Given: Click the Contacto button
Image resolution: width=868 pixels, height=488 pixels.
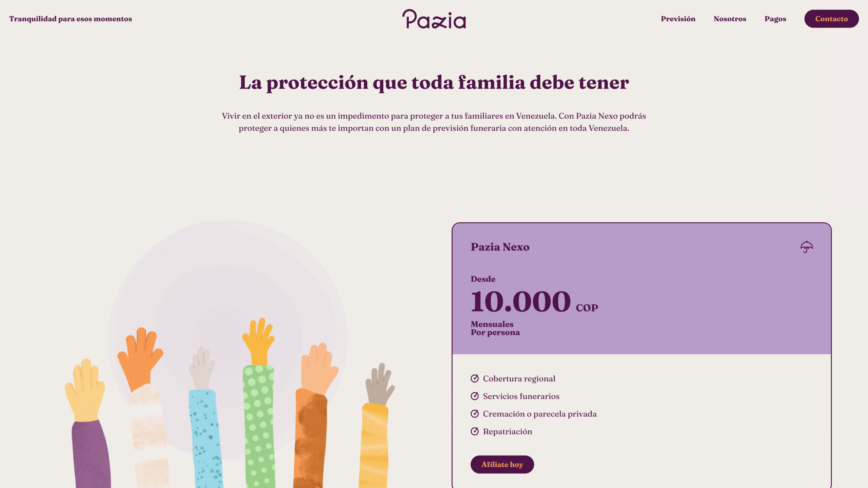Looking at the screenshot, I should point(831,19).
